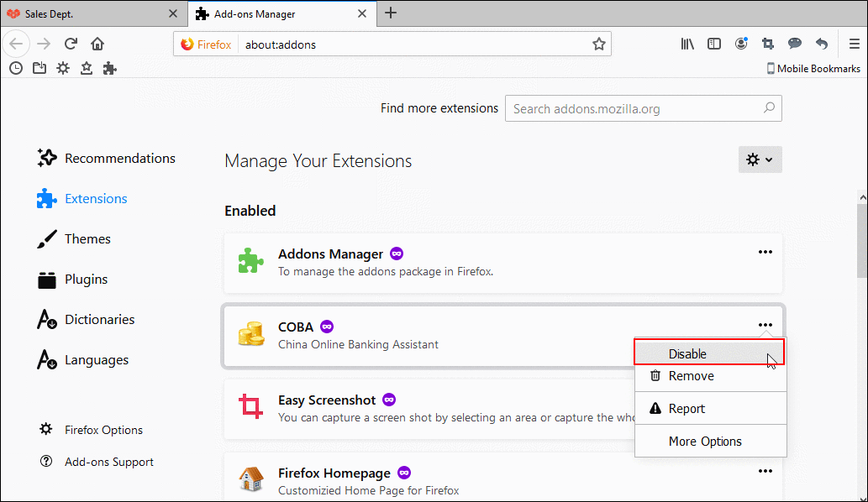Image resolution: width=868 pixels, height=502 pixels.
Task: Select Remove in the COBA menu
Action: point(710,376)
